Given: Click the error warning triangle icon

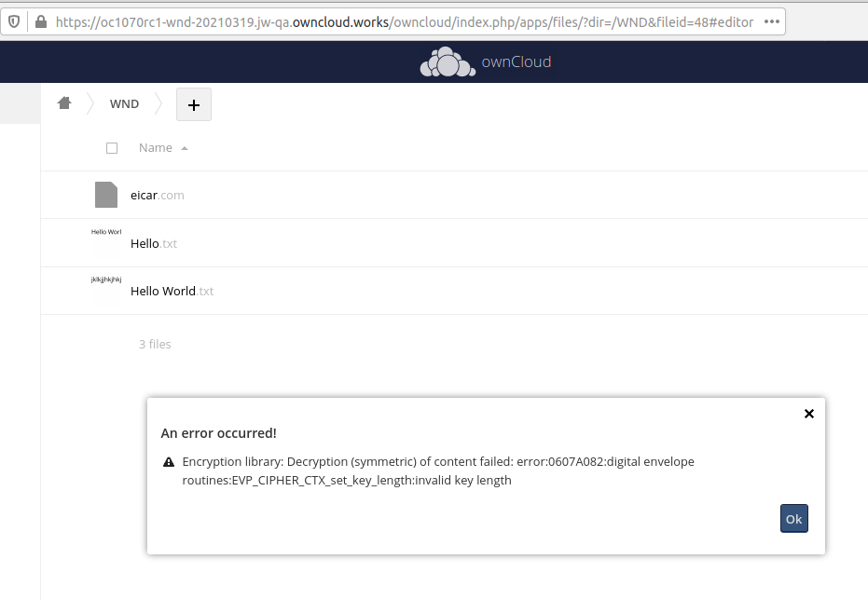Looking at the screenshot, I should click(168, 461).
